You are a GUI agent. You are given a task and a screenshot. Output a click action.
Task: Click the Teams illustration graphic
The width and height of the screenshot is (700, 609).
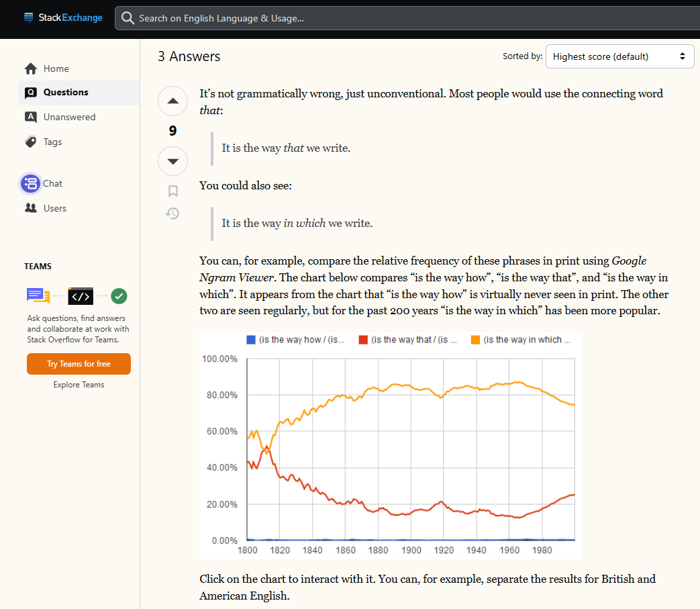77,295
